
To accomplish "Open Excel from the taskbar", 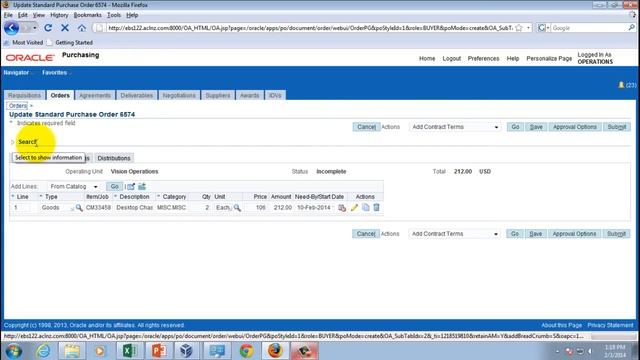I will (x=130, y=351).
